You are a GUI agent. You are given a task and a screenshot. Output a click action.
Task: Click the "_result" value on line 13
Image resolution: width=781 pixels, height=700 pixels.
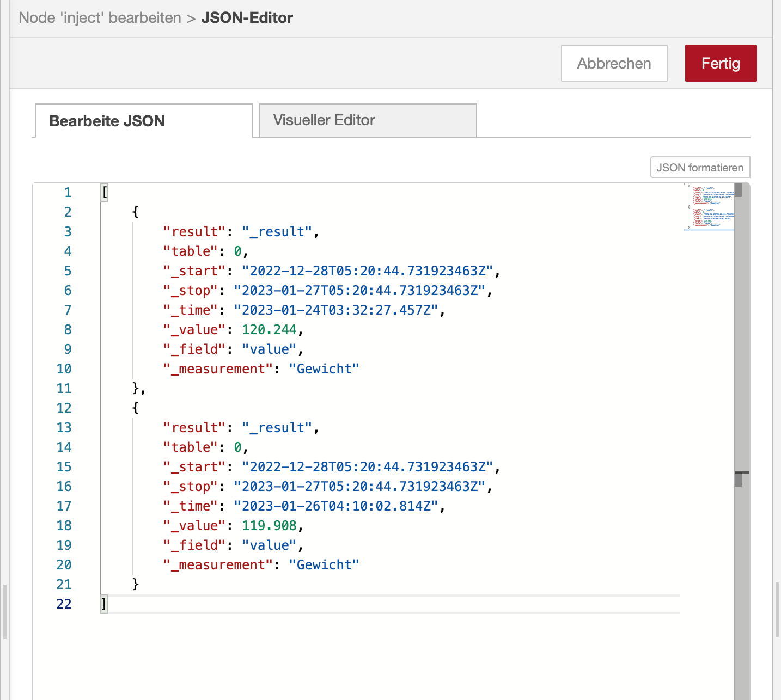click(x=277, y=427)
